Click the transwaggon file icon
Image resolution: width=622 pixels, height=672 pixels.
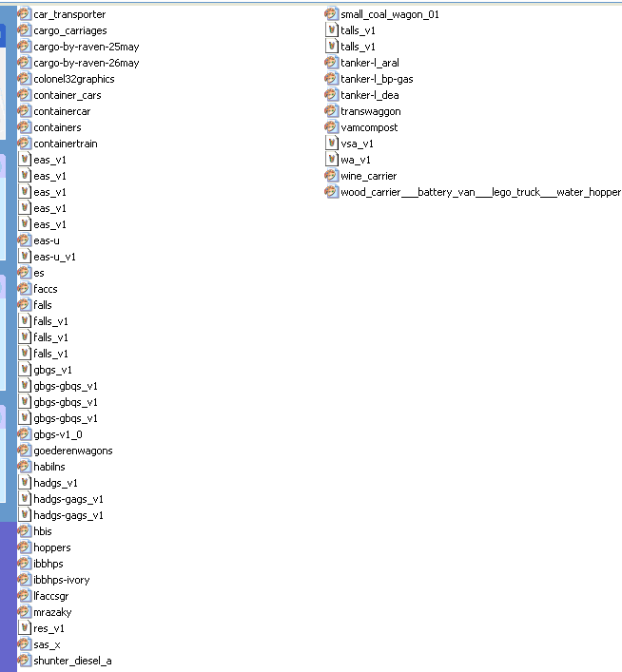[x=332, y=111]
